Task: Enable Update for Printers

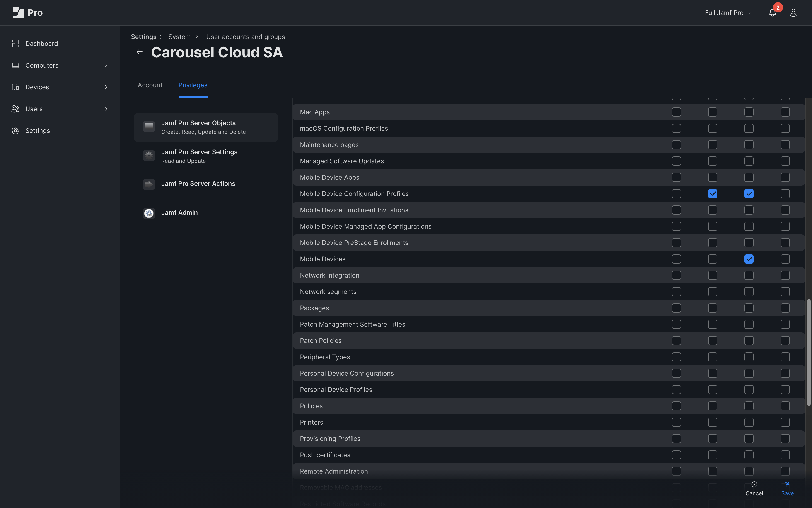Action: (x=749, y=422)
